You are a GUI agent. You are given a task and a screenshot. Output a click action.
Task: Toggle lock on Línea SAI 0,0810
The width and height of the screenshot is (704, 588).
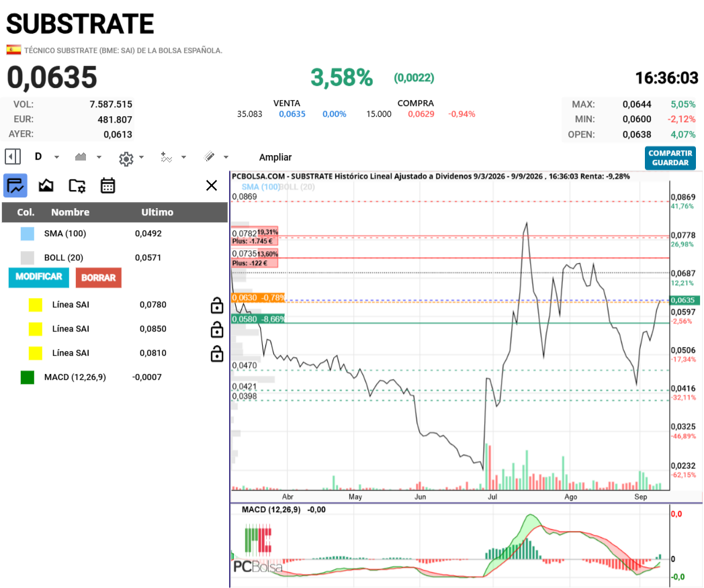point(217,354)
